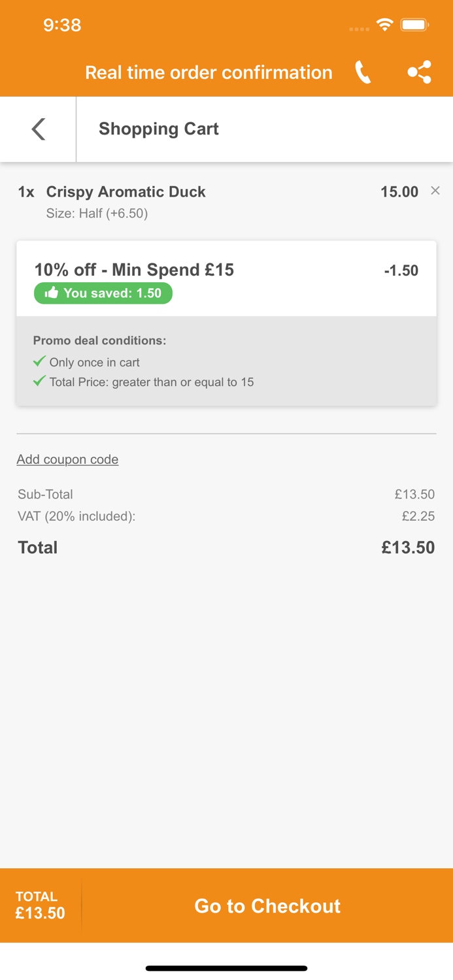Tap the Wi-Fi status icon
The image size is (453, 980).
coord(384,25)
